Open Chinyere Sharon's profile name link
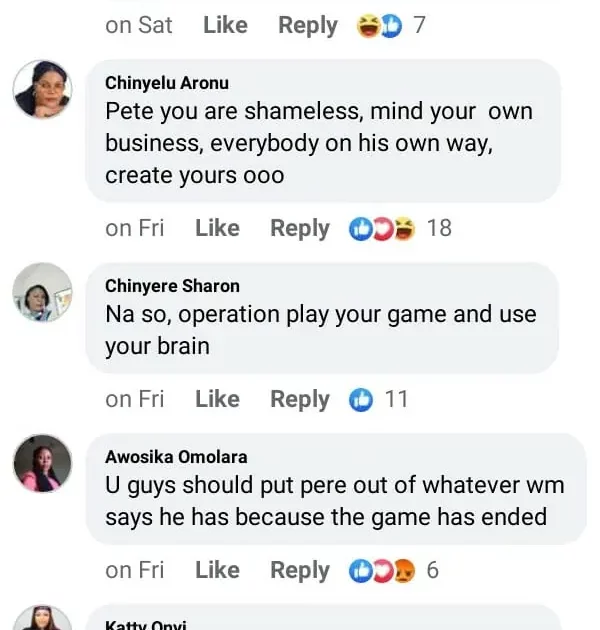600x630 pixels. click(x=172, y=286)
